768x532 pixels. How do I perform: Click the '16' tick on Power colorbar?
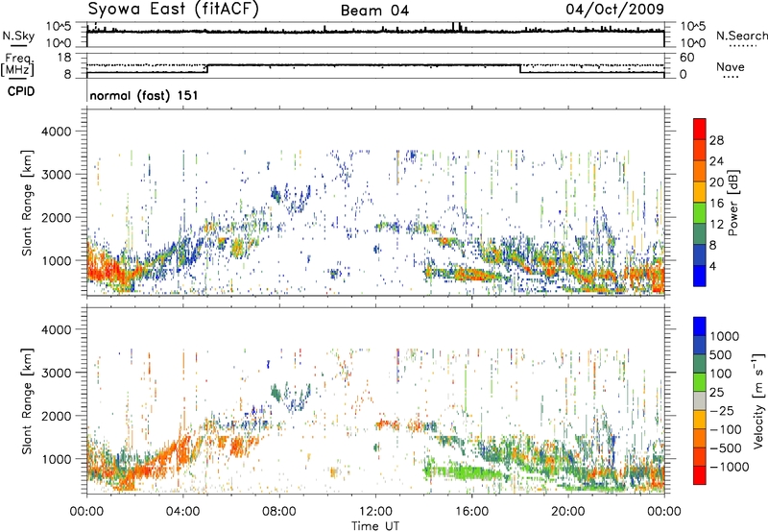tap(716, 204)
